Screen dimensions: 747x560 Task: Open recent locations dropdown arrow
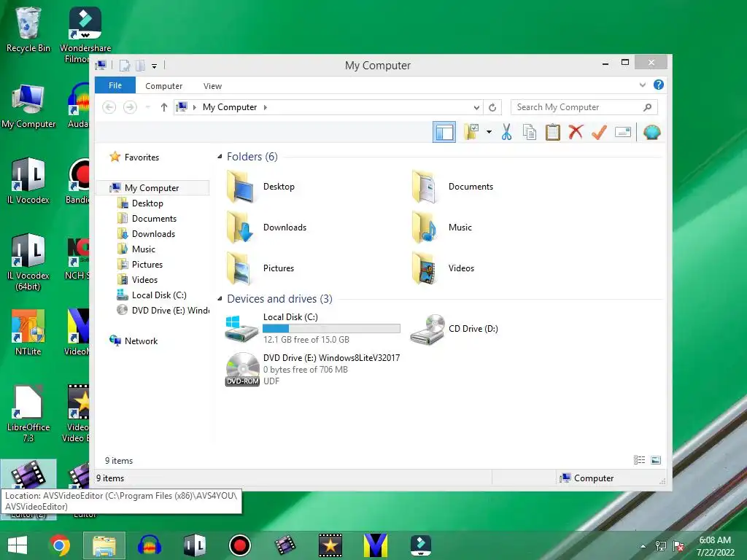click(x=147, y=107)
